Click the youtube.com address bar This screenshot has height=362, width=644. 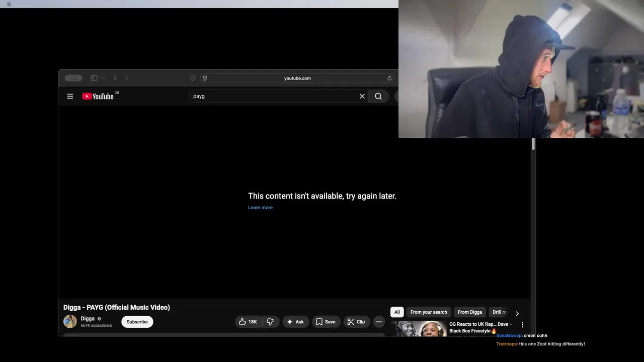297,78
